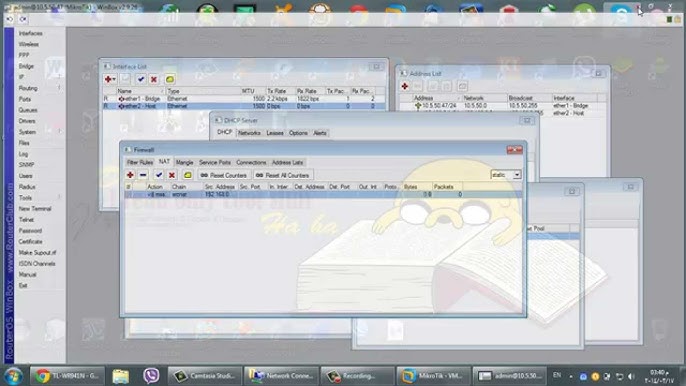Switch to the Chrome TL-WR941N taskbar window
Screen dimensions: 686x386
67,375
